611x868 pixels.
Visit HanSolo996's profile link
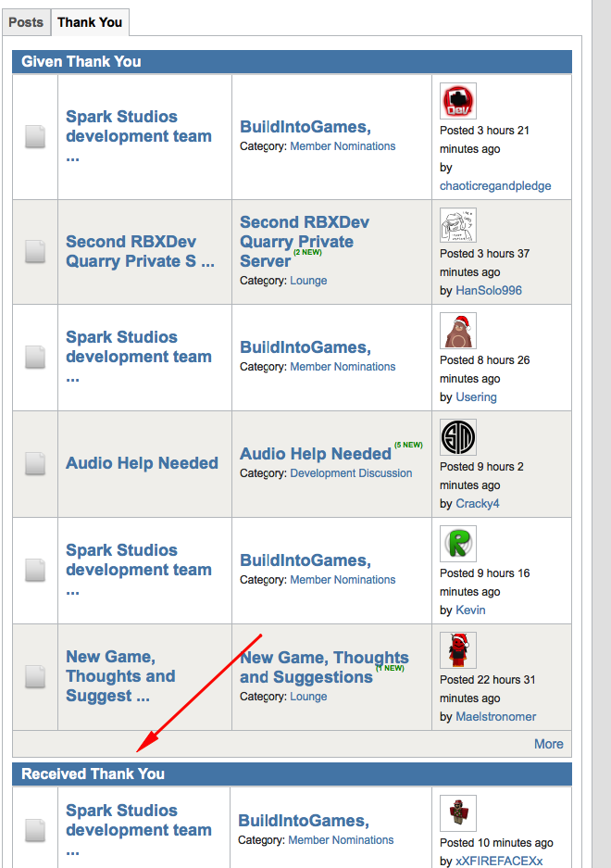coord(488,291)
